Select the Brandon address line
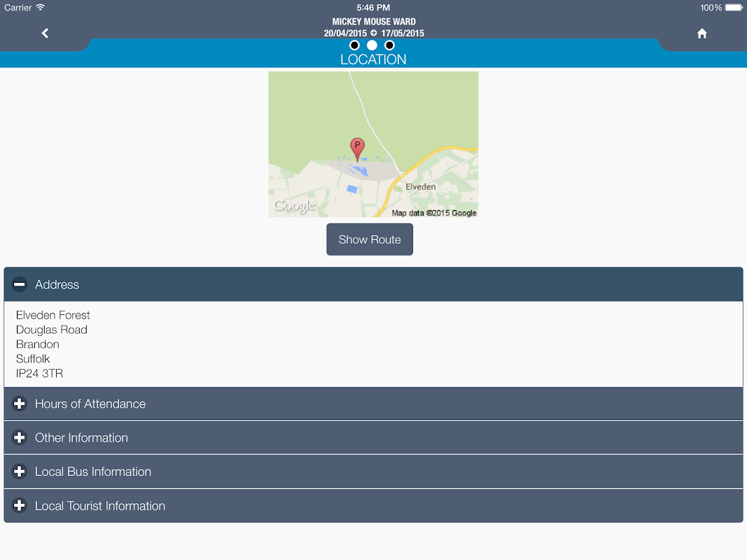 point(38,344)
